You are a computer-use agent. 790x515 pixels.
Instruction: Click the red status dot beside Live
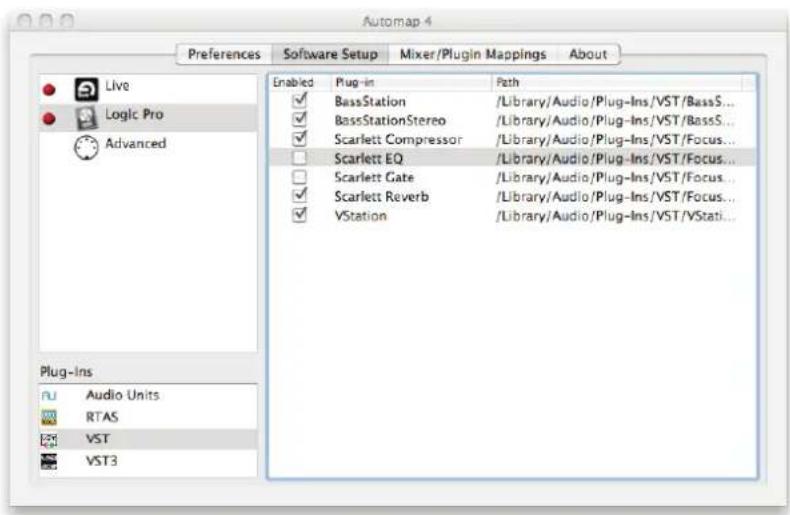tap(49, 90)
